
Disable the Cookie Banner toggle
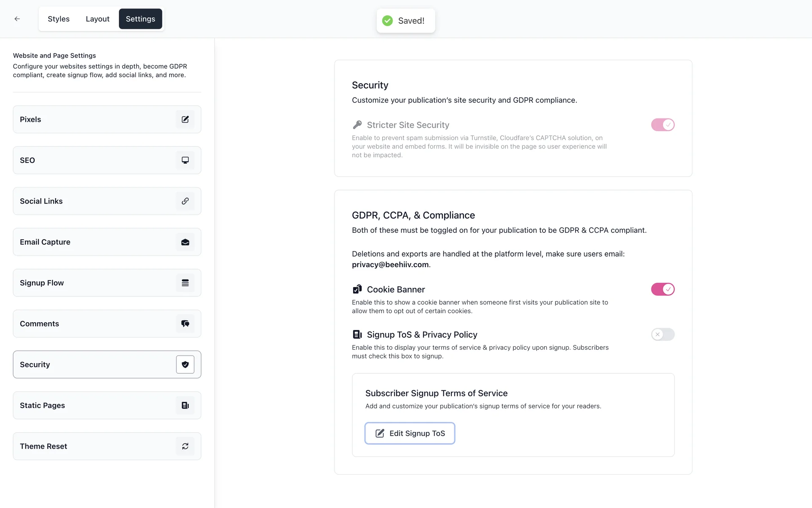pyautogui.click(x=663, y=290)
